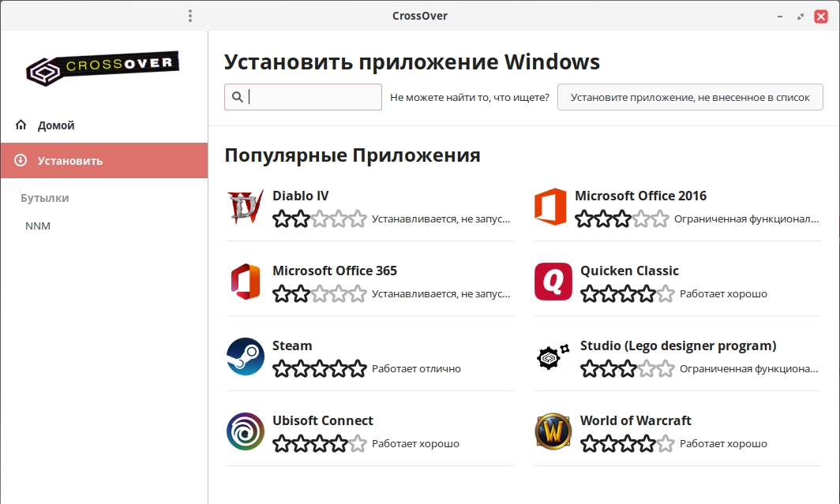Click the Quicken Classic red icon

(553, 282)
